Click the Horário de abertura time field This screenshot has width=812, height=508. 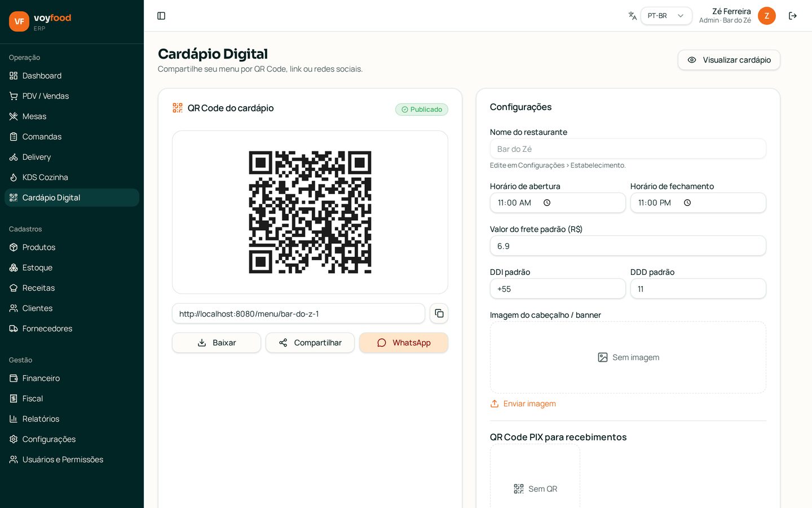(558, 203)
